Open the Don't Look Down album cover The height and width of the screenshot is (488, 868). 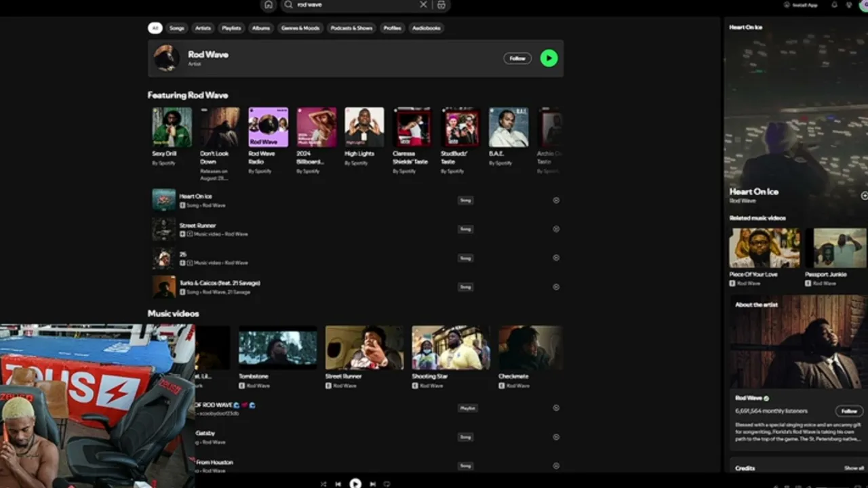tap(220, 127)
